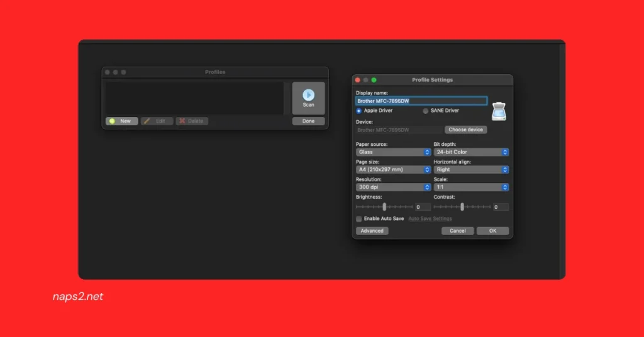The image size is (644, 337).
Task: Open the Paper source dropdown
Action: point(393,152)
